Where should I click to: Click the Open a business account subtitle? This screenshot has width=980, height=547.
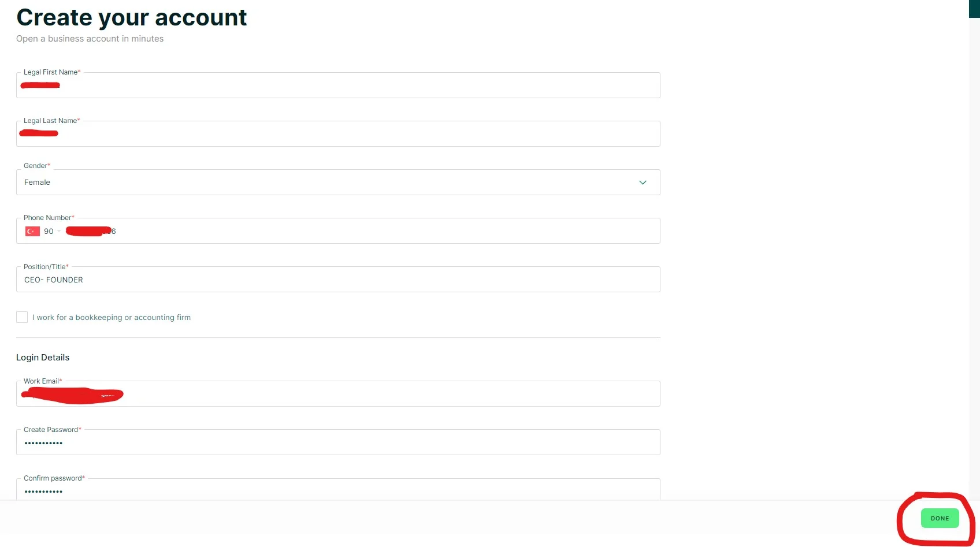[90, 39]
